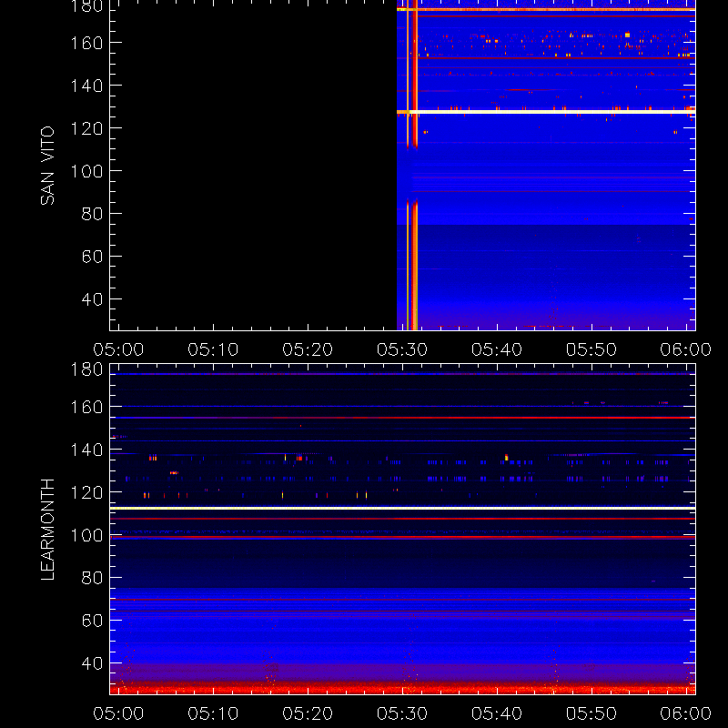Pick the 160 label on LEARMONTH axis
The image size is (728, 728).
pos(86,407)
